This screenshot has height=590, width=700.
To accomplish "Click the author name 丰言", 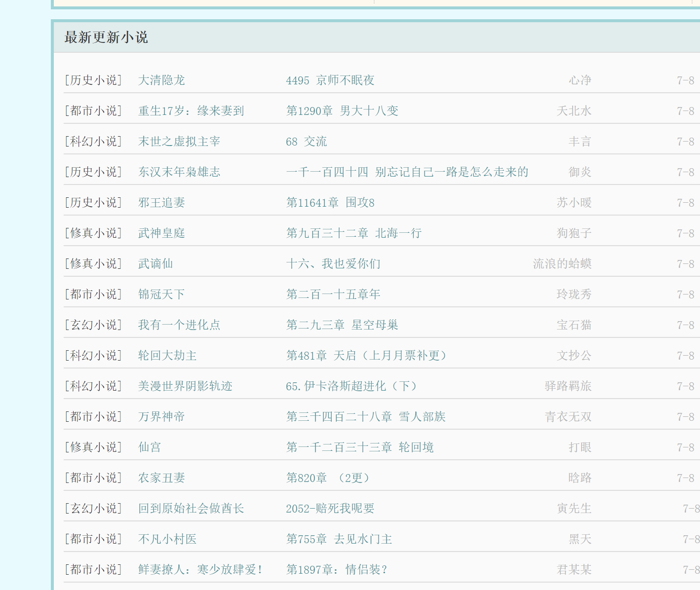I will [580, 142].
